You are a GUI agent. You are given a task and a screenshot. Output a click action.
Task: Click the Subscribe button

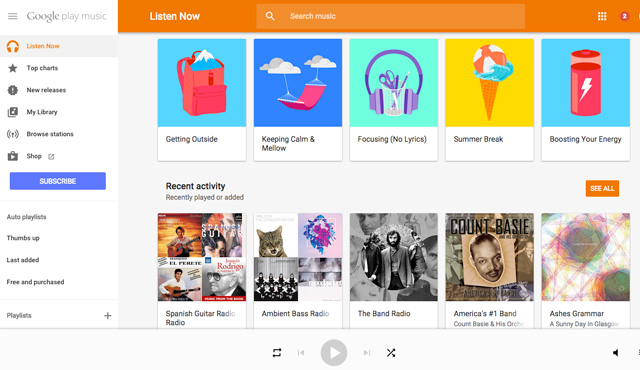click(58, 181)
